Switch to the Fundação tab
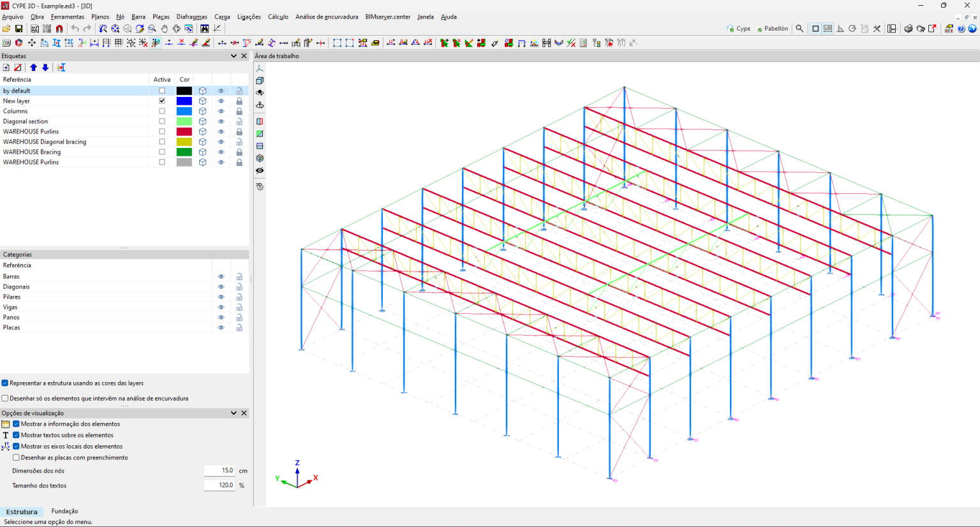Image resolution: width=980 pixels, height=527 pixels. (64, 511)
